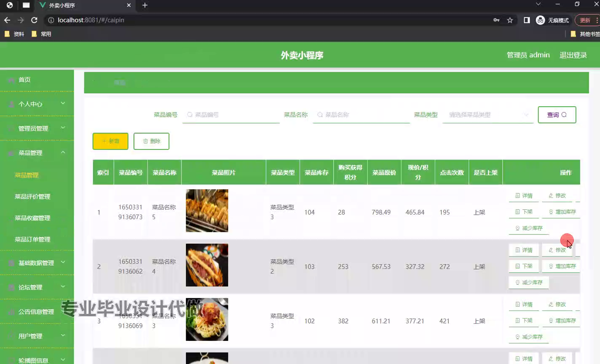The width and height of the screenshot is (600, 364).
Task: Go back to previous page in browser
Action: [7, 20]
